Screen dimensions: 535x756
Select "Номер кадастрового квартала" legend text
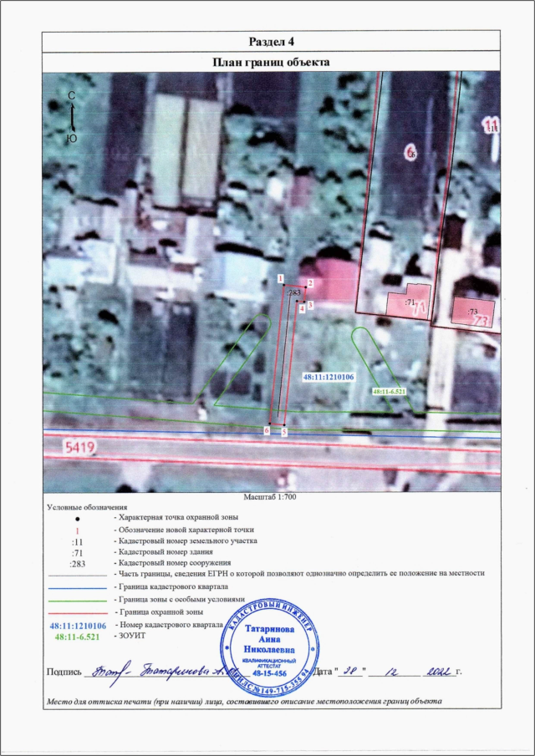pos(171,624)
